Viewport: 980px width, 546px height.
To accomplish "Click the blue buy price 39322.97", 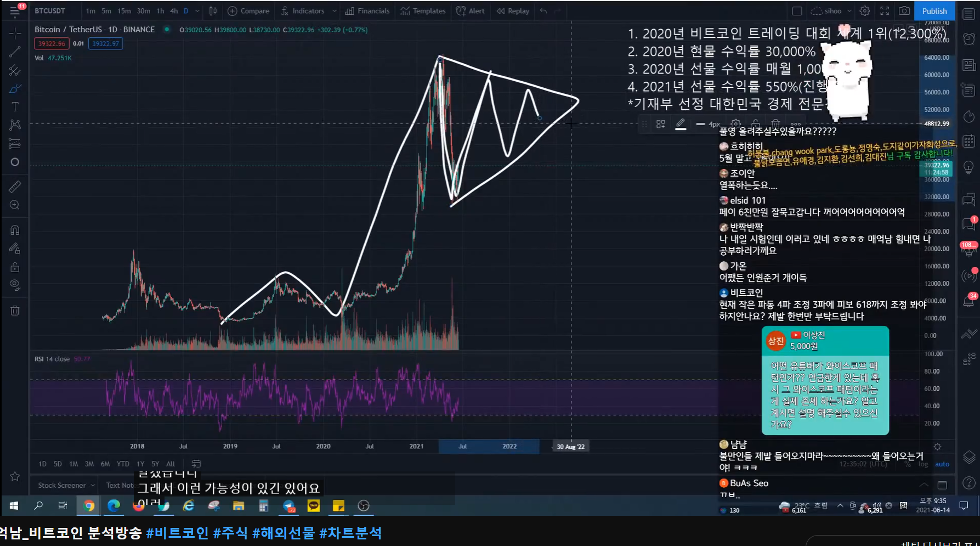I will pyautogui.click(x=105, y=43).
